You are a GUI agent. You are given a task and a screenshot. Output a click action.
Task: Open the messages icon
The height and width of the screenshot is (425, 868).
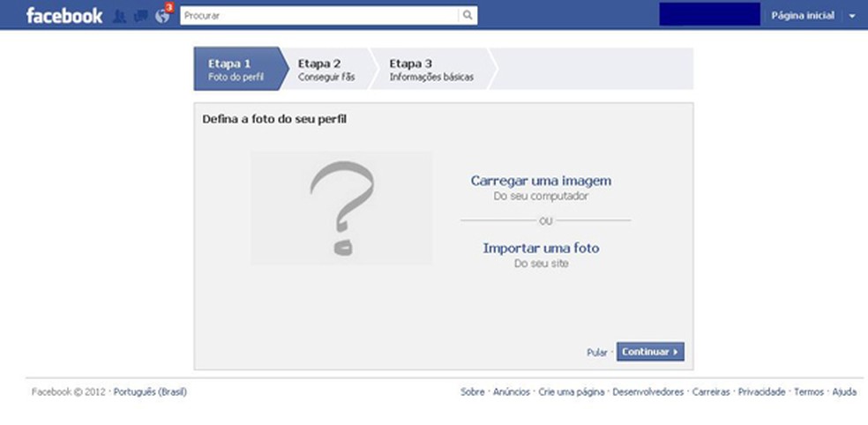click(140, 16)
